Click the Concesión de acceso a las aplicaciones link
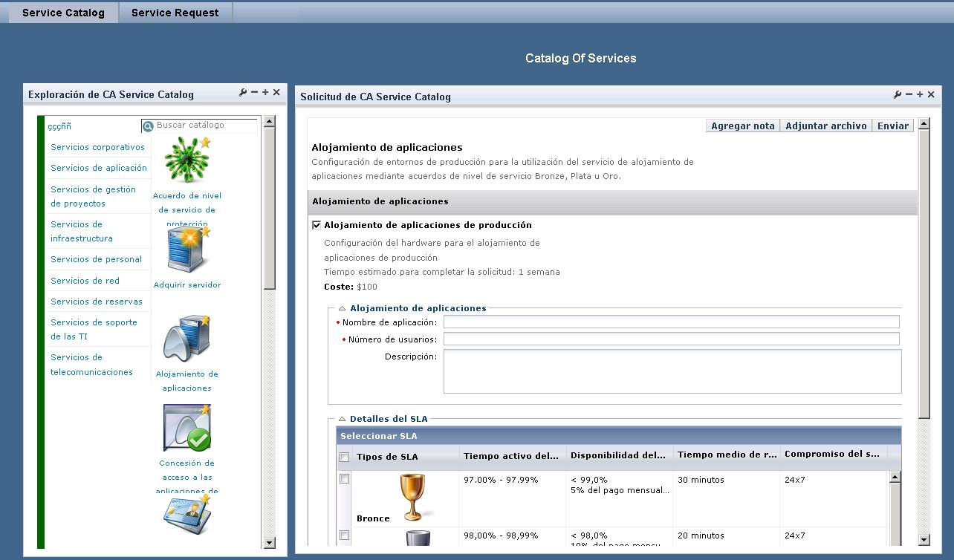The height and width of the screenshot is (560, 954). point(187,477)
